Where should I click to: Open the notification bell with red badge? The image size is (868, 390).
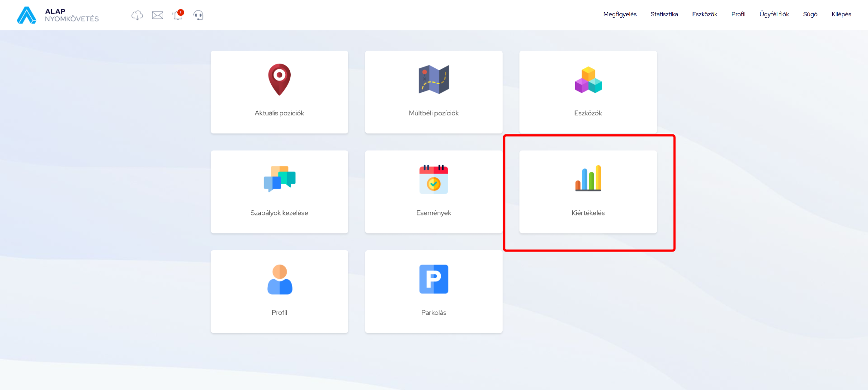pos(178,15)
